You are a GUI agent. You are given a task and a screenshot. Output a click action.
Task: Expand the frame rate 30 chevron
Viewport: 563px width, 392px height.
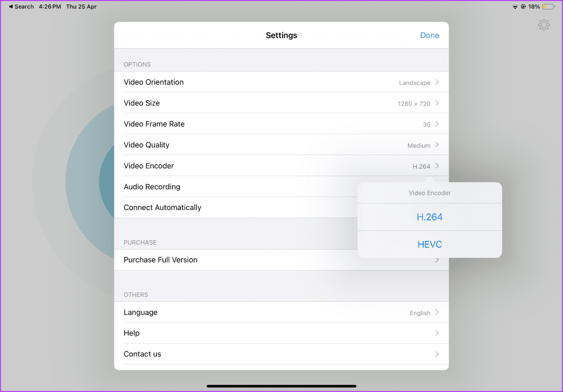click(437, 124)
